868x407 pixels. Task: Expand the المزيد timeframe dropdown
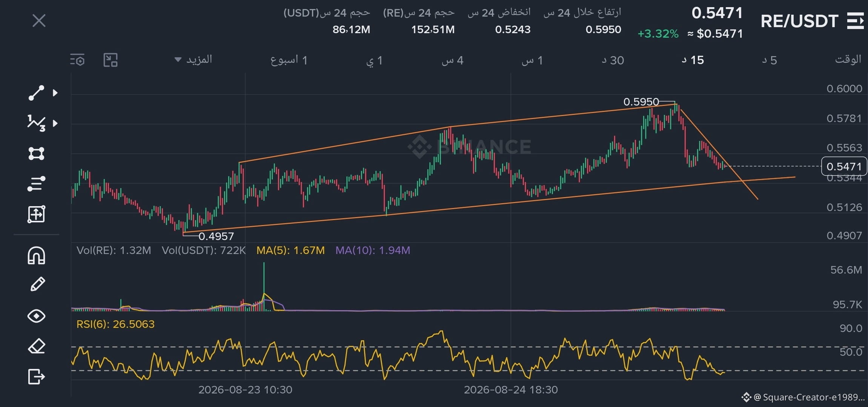(194, 60)
